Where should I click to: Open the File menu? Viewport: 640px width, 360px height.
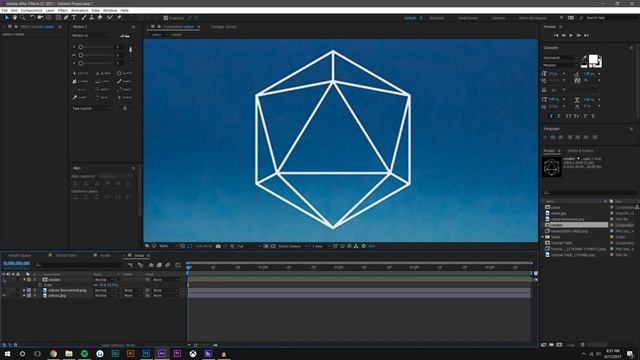4,10
